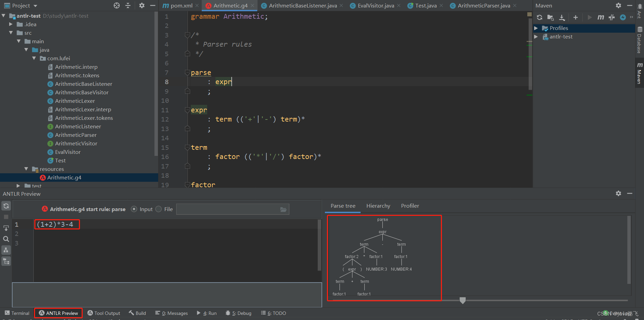Image resolution: width=644 pixels, height=320 pixels.
Task: Expand Profiles node in Maven
Action: pyautogui.click(x=536, y=28)
